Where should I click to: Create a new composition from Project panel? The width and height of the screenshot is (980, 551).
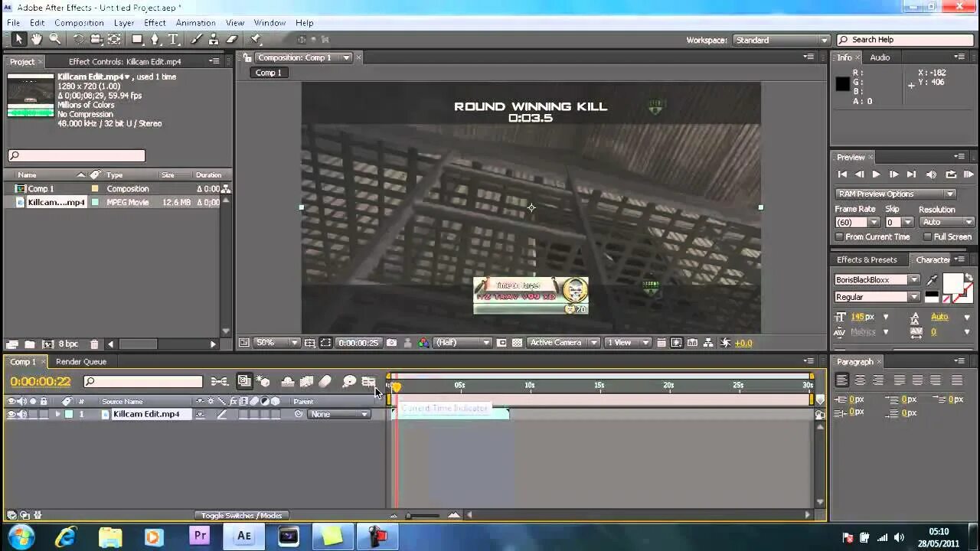coord(47,344)
